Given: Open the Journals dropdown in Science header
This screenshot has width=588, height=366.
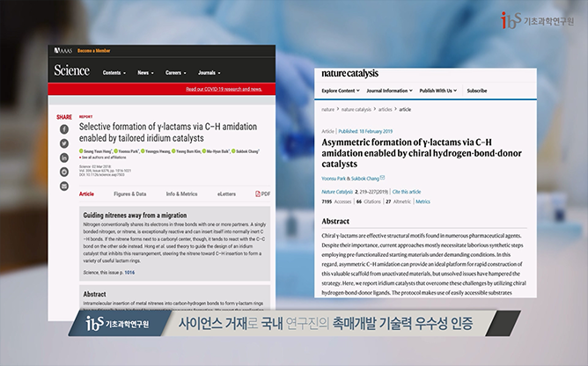Looking at the screenshot, I should click(x=209, y=73).
